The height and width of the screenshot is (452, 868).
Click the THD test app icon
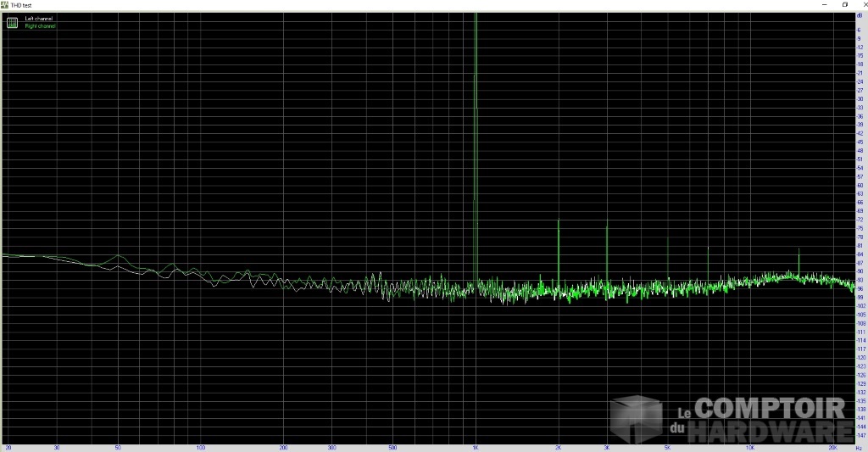click(5, 4)
